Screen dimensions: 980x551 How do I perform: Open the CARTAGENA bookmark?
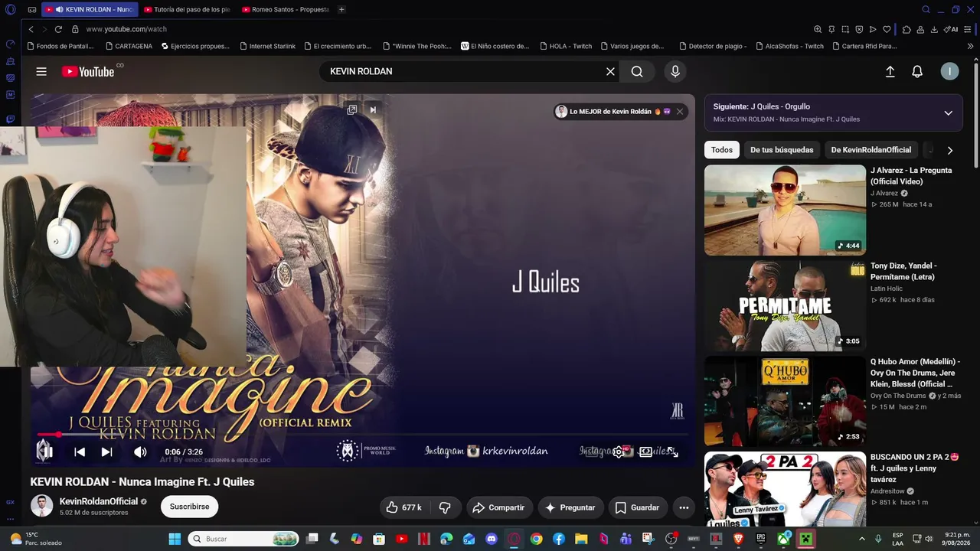click(x=130, y=46)
